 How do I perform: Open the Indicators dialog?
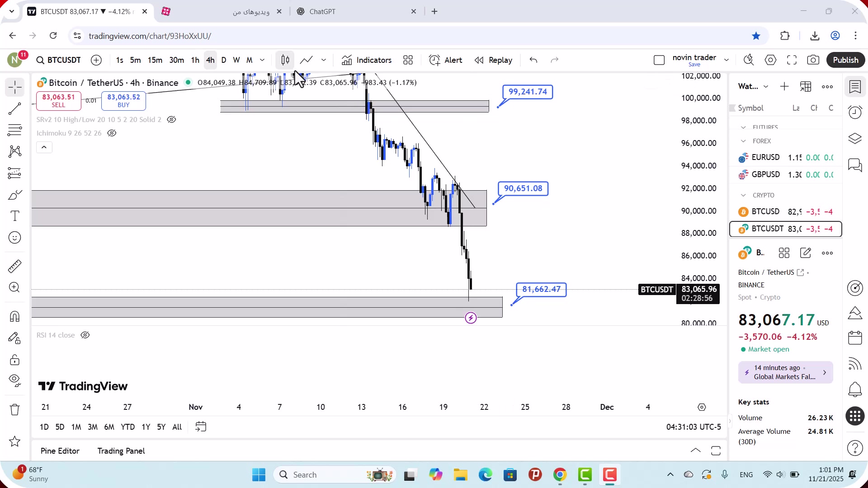coord(367,60)
